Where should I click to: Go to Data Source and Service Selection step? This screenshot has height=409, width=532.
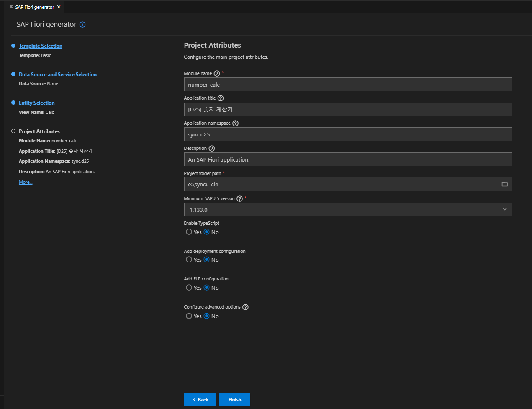click(x=58, y=75)
